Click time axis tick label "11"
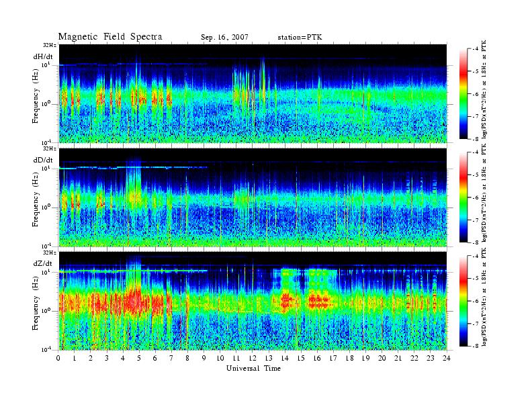This screenshot has width=532, height=411. (236, 358)
